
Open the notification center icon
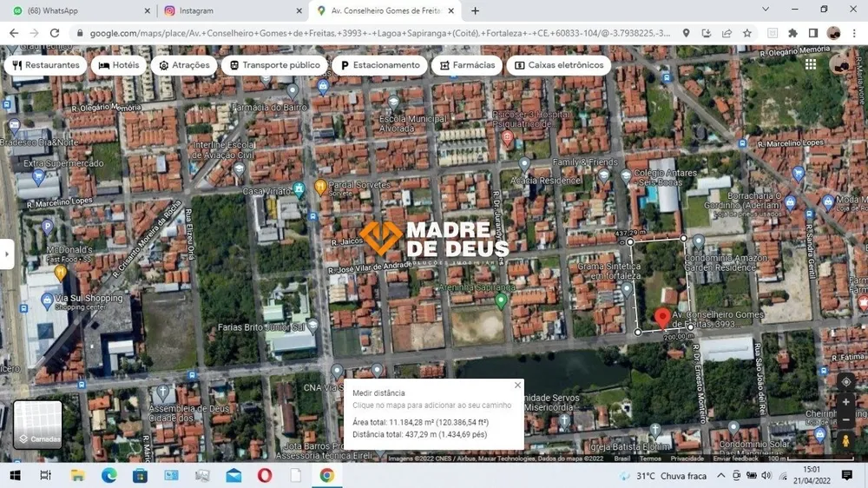click(847, 475)
